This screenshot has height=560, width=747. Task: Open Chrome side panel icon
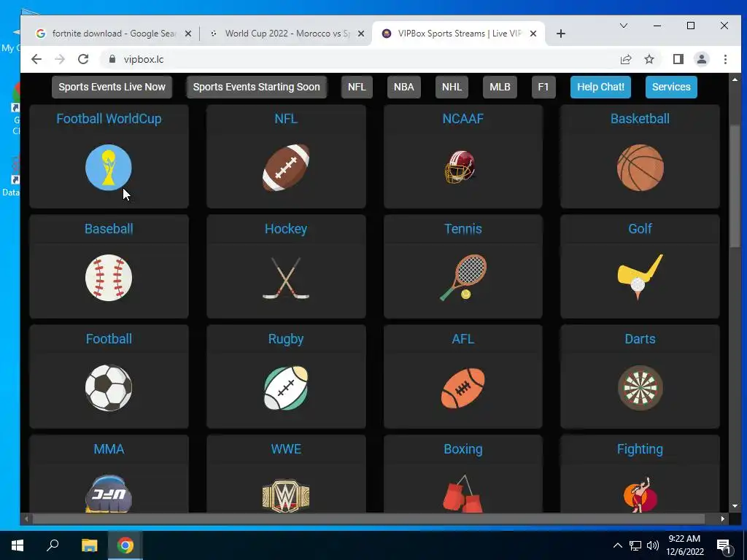click(678, 59)
